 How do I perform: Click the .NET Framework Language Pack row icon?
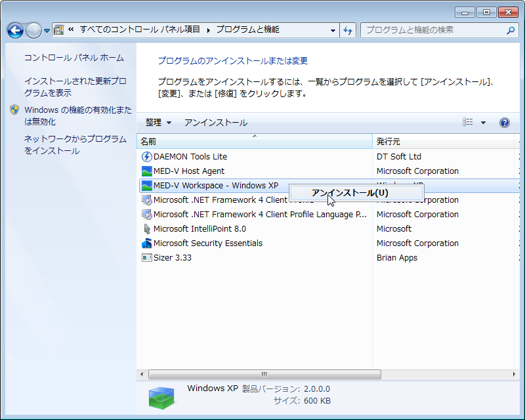click(x=146, y=215)
